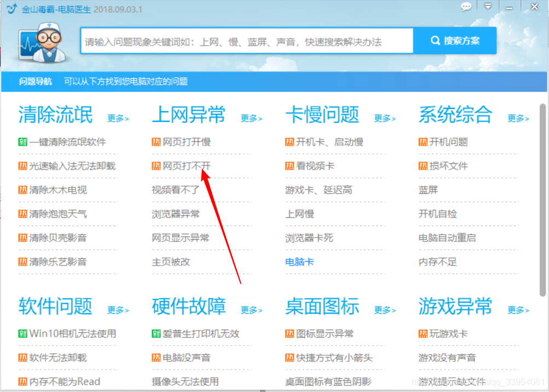The height and width of the screenshot is (392, 549).
Task: Click 桌面图标有蓝色阴影
Action: [328, 382]
